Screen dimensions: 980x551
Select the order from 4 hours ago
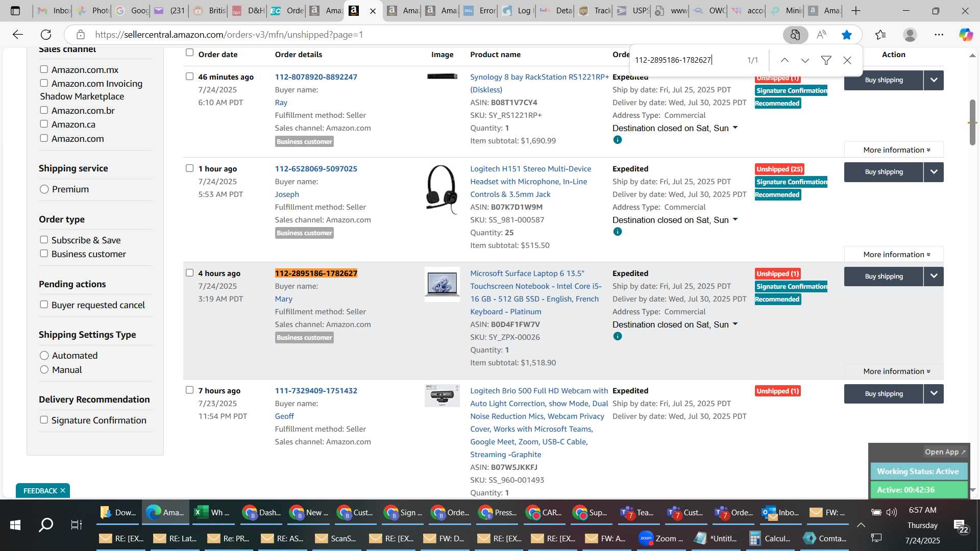(189, 273)
